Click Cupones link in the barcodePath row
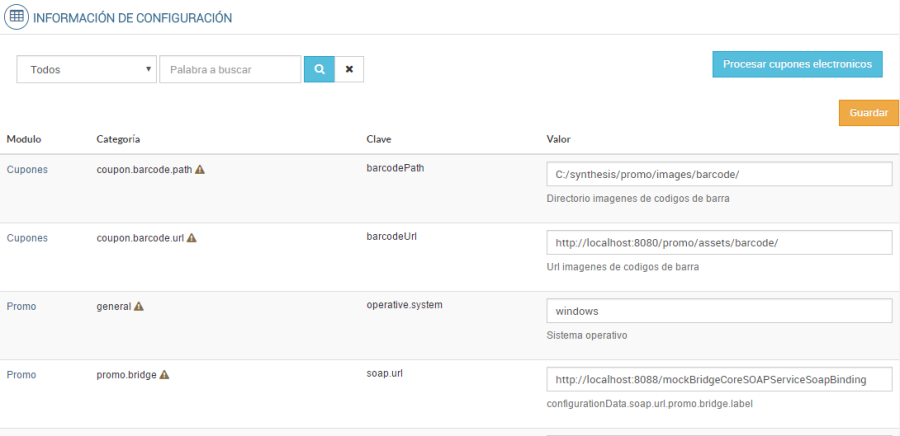Viewport: 900px width, 436px height. (27, 170)
